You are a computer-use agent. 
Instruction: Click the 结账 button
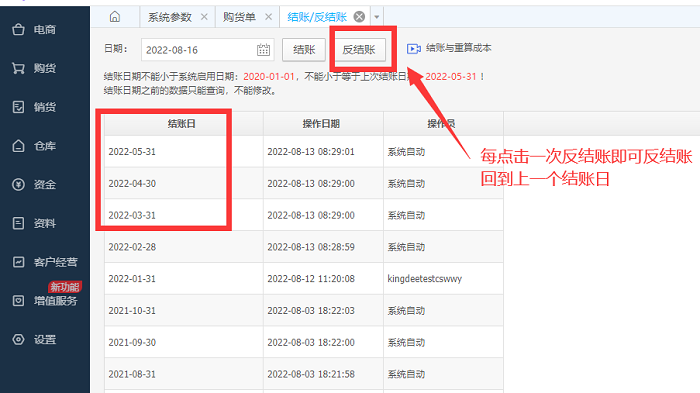pyautogui.click(x=304, y=50)
